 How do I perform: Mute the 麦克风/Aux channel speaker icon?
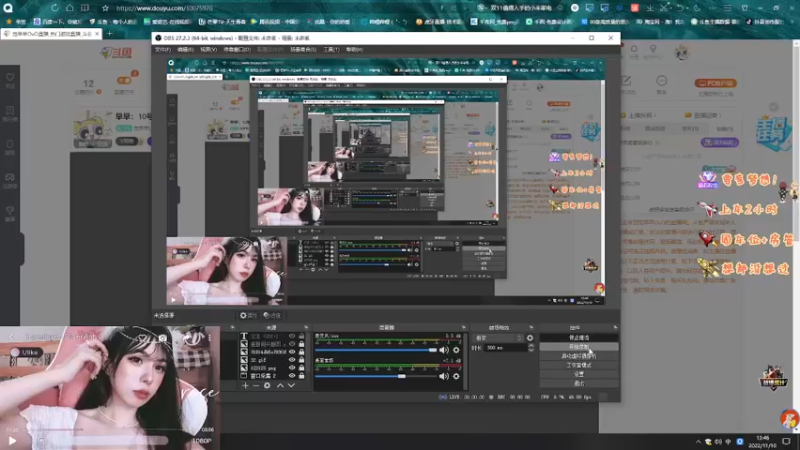[x=444, y=350]
